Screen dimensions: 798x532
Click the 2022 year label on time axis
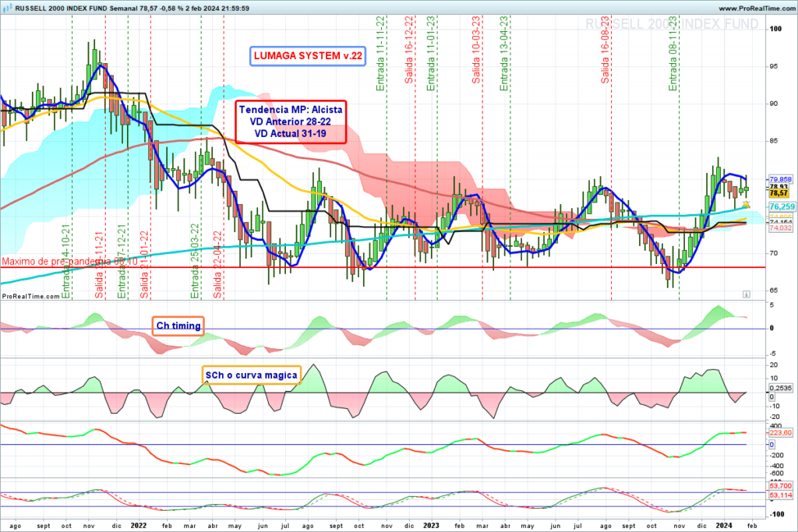138,526
